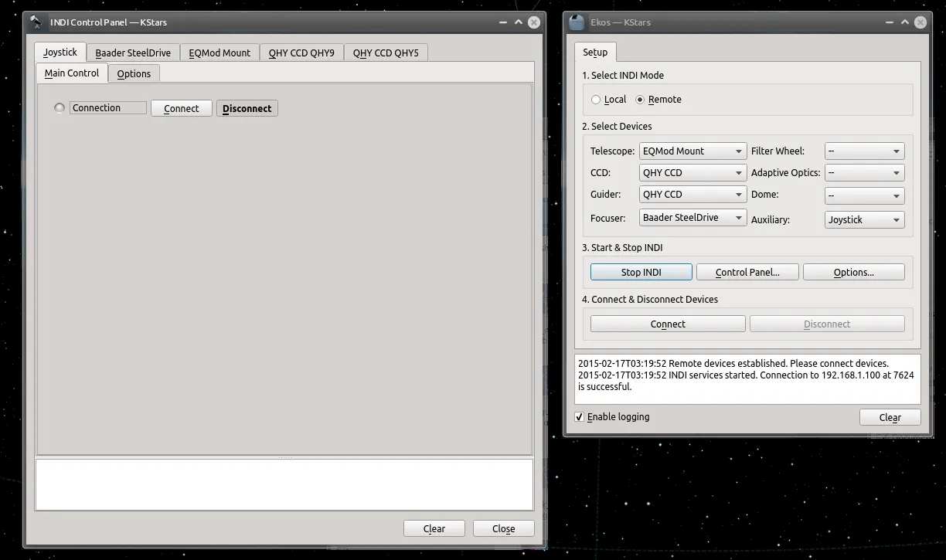Click Disconnect button in INDI Control Panel
946x560 pixels.
[x=247, y=109]
